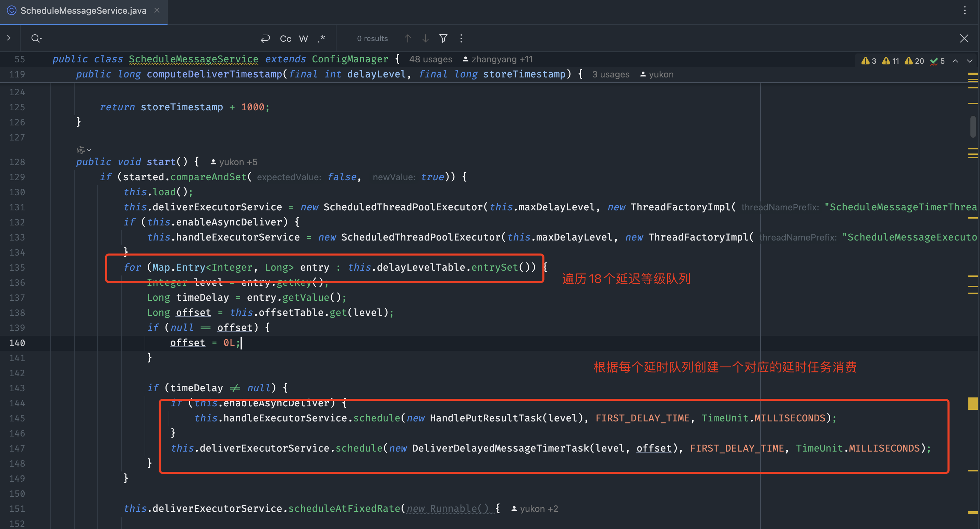This screenshot has height=529, width=980.
Task: Toggle regex search option
Action: (321, 38)
